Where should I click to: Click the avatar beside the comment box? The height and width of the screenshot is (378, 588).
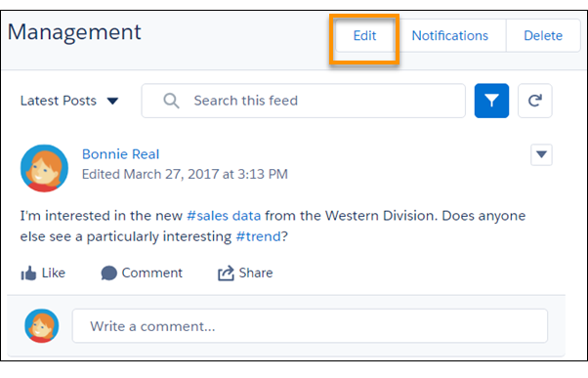click(42, 326)
